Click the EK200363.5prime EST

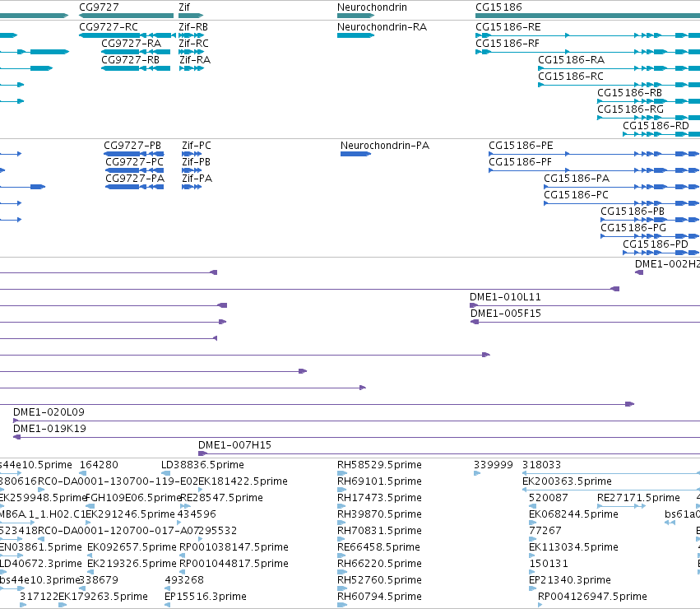(567, 481)
